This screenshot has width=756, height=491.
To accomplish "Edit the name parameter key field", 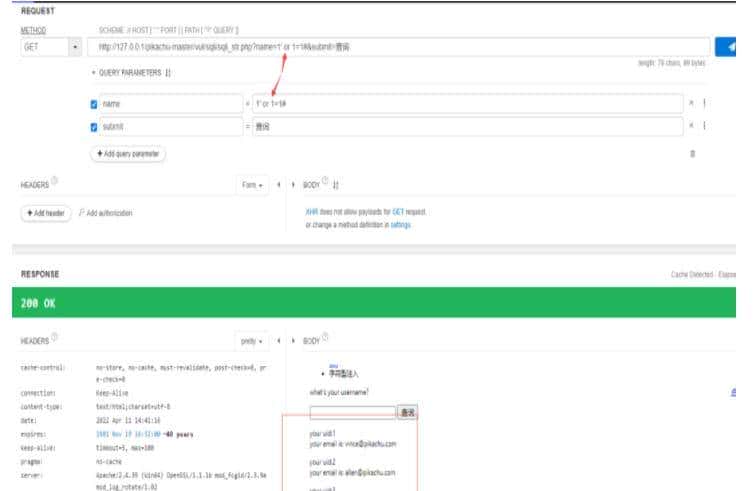I will [x=171, y=104].
